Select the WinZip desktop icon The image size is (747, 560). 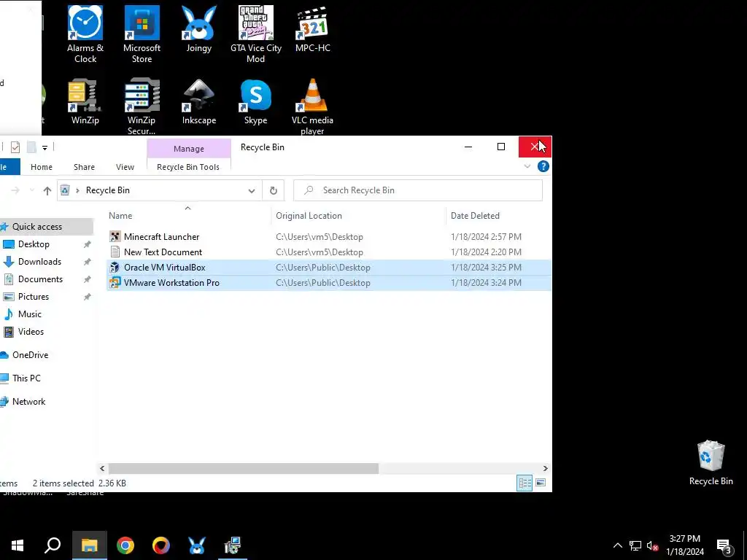coord(85,101)
